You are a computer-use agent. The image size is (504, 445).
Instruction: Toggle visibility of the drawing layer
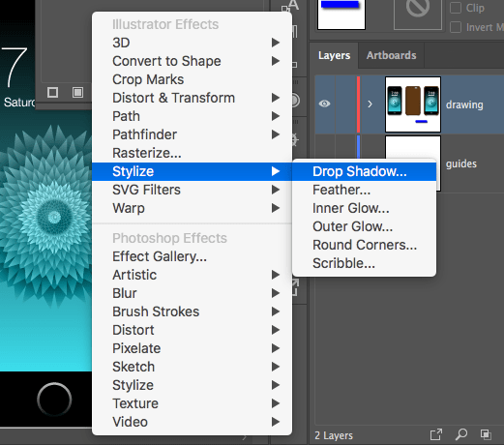point(325,104)
